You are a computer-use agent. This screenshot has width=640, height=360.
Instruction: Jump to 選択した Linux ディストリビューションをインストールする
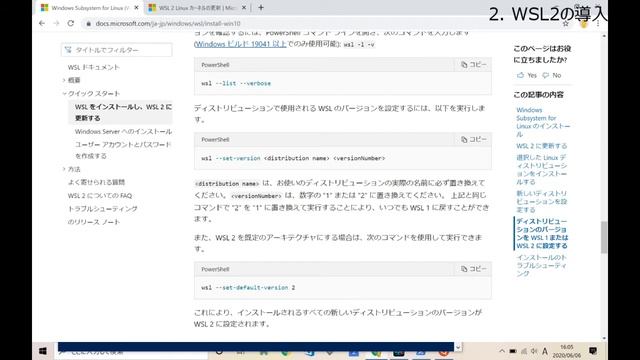click(542, 169)
